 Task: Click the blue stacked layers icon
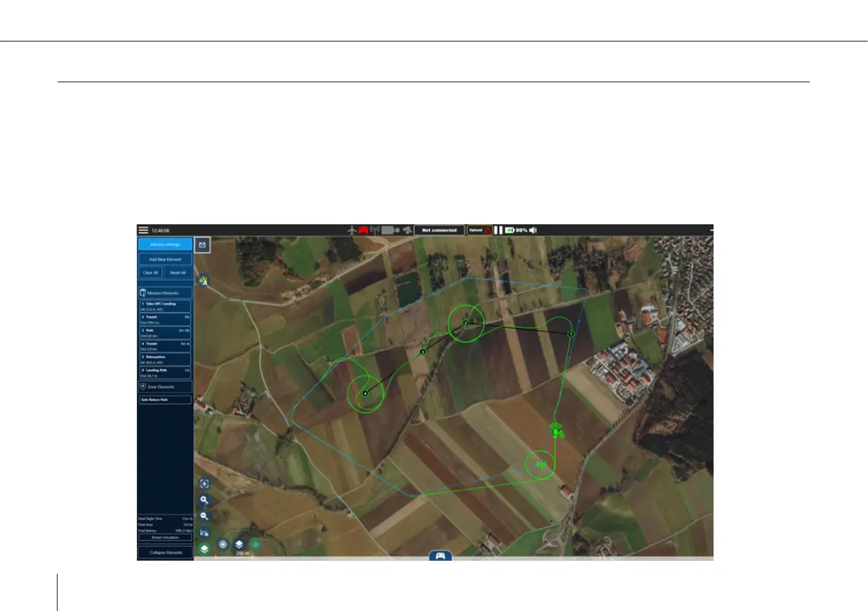point(239,545)
